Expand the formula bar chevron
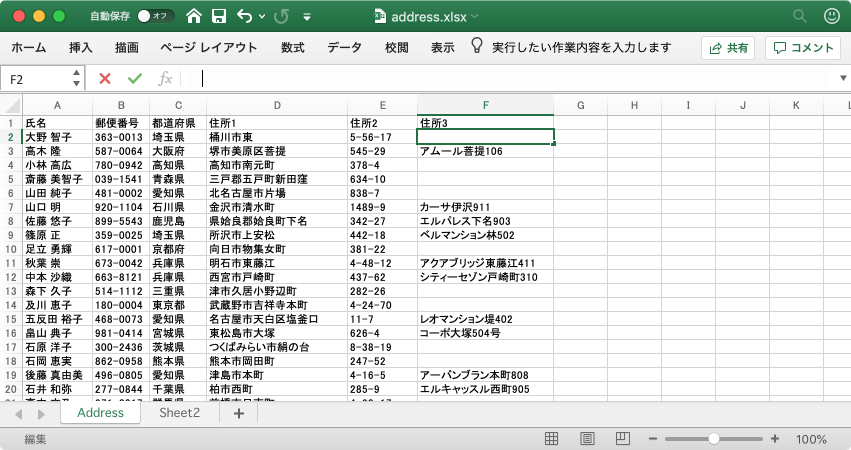The image size is (851, 450). (x=843, y=78)
